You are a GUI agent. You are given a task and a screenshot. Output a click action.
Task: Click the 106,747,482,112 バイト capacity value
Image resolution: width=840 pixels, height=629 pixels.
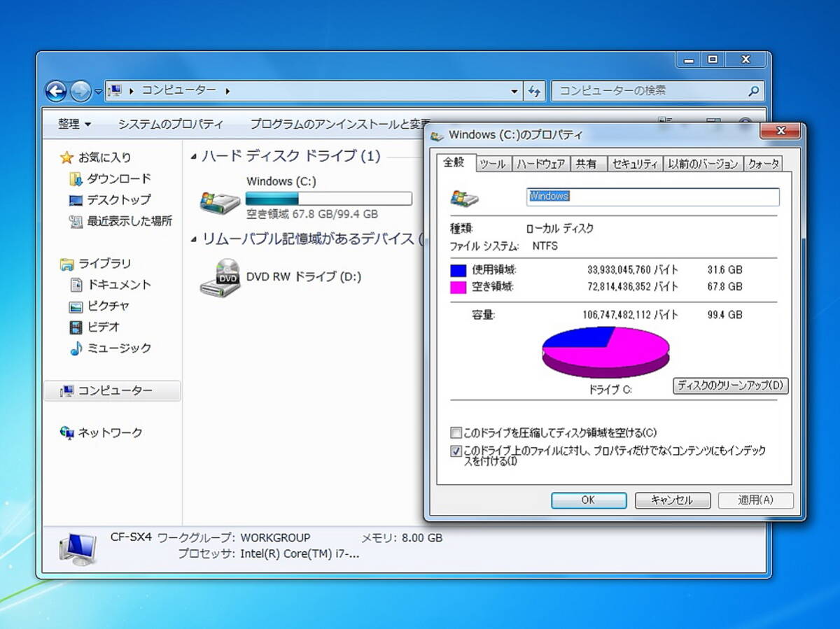[630, 315]
